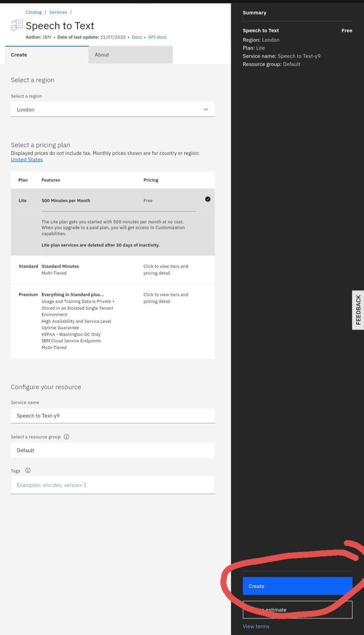
Task: Click the resource group info icon
Action: pos(66,437)
